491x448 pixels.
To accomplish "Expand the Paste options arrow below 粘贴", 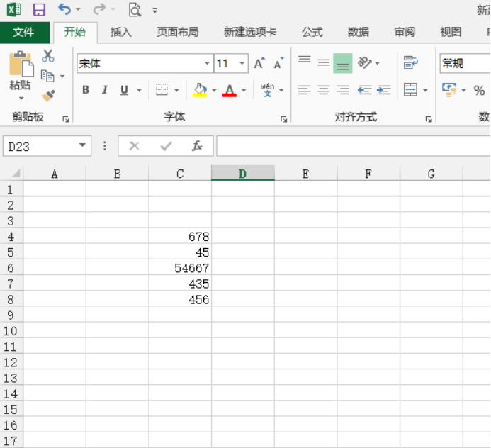I will (x=21, y=99).
